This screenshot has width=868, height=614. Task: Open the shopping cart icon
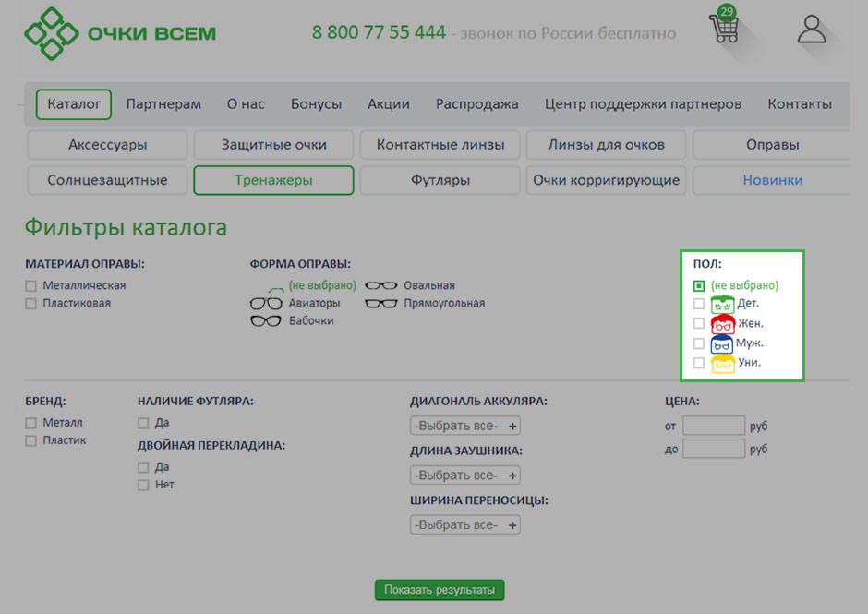723,28
